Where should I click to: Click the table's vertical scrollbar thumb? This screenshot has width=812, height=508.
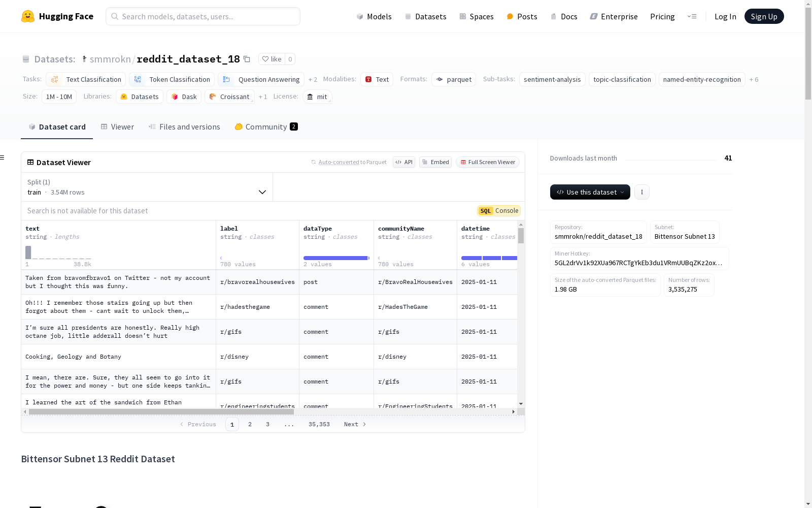521,236
